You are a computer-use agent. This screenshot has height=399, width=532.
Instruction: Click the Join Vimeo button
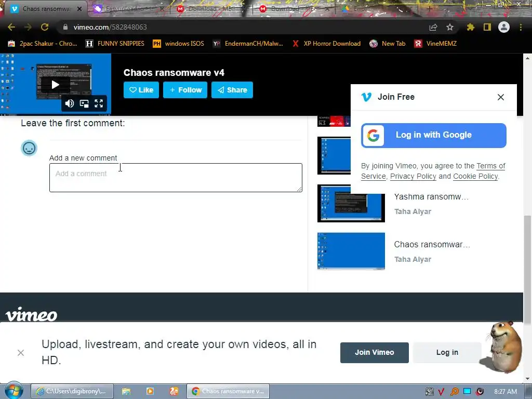tap(374, 353)
